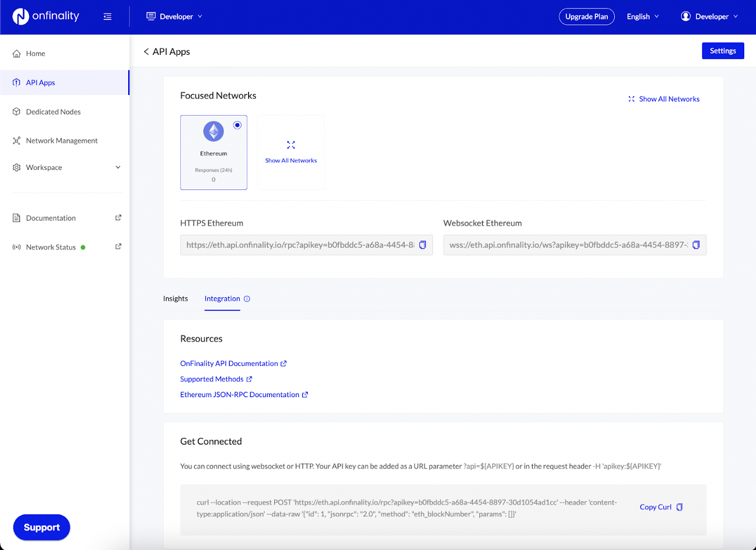
Task: Click the back arrow next to API Apps
Action: pos(146,52)
